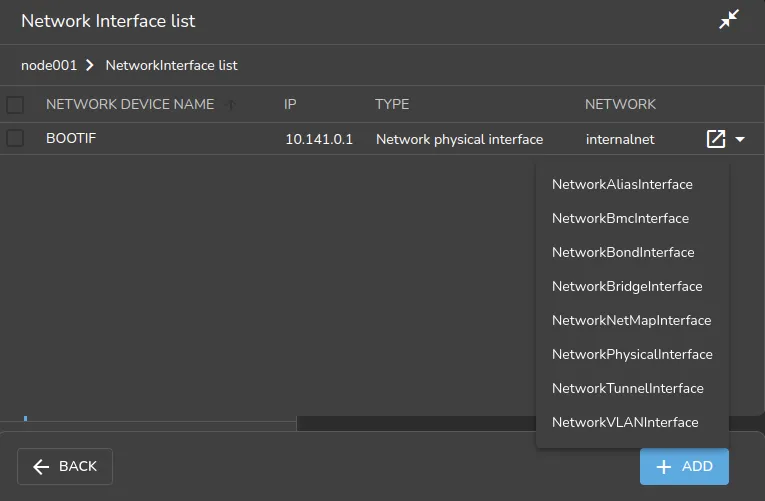Open node001 breadcrumb link
765x501 pixels.
coord(49,65)
